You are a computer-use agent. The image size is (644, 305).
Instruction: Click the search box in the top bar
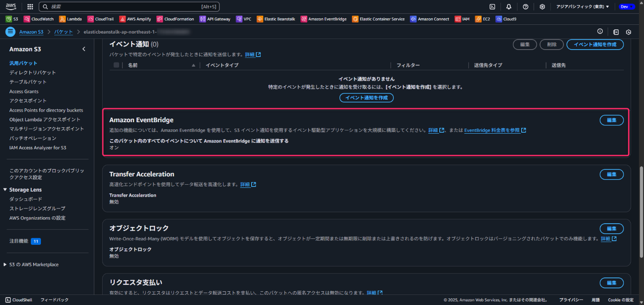click(129, 7)
